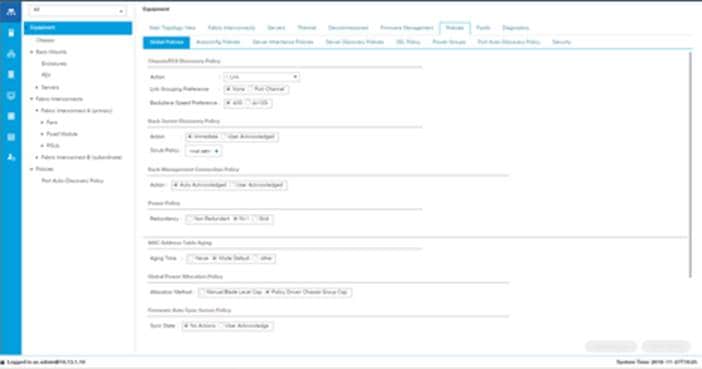Viewport: 702px width, 369px height.
Task: Choose N+1 power redundancy
Action: [235, 219]
